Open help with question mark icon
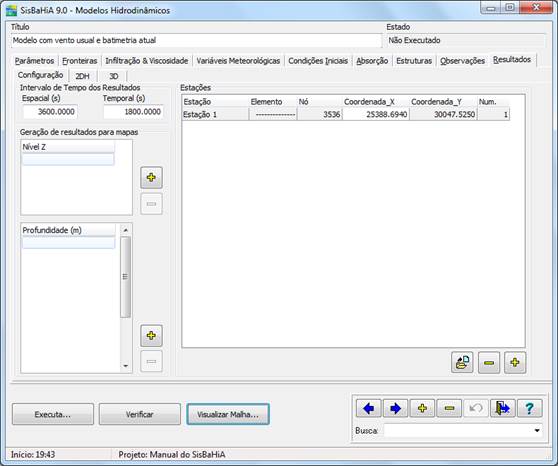Viewport: 558px width, 466px height. (x=530, y=408)
